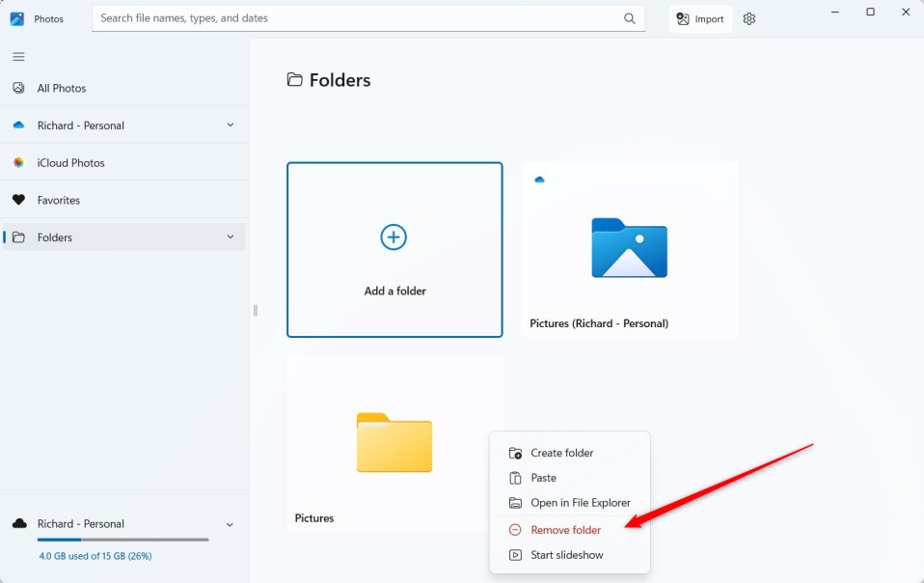Viewport: 924px width, 583px height.
Task: Click the yellow Pictures folder icon
Action: point(394,442)
